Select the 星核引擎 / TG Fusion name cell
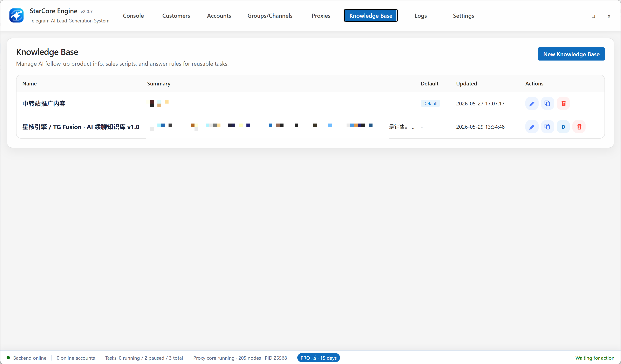 [81, 127]
